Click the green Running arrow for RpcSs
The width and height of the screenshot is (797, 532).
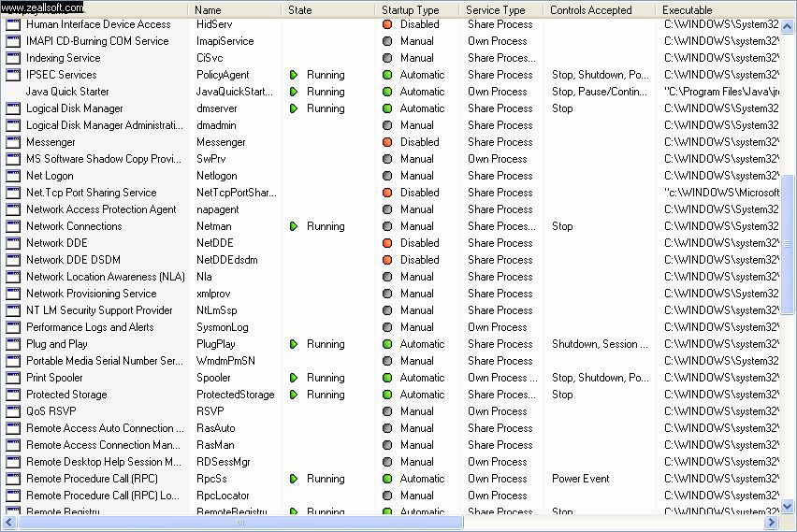294,479
